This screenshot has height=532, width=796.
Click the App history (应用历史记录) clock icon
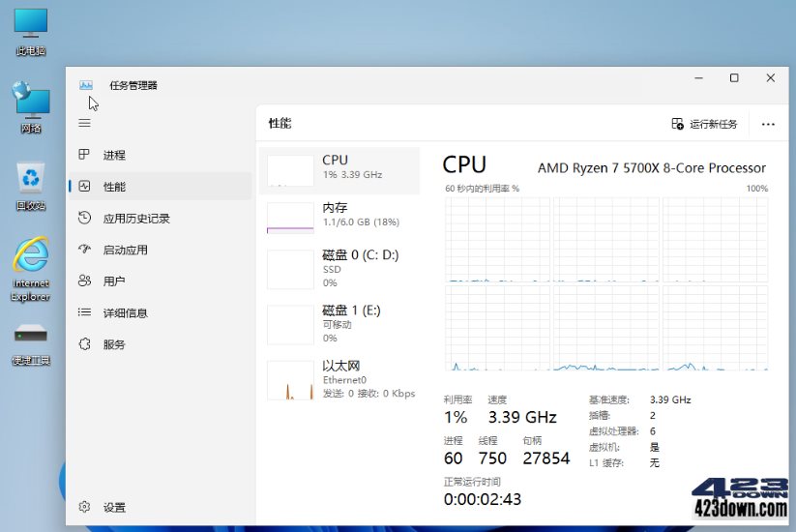click(x=84, y=218)
